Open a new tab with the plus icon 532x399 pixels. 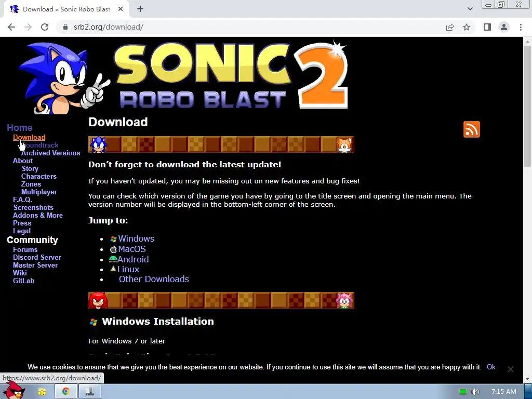140,9
